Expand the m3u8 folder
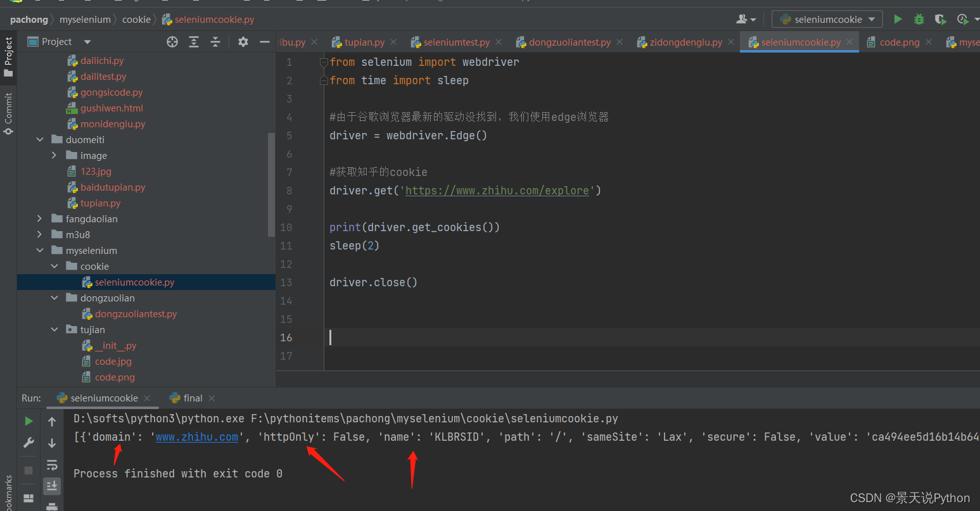This screenshot has height=511, width=980. [x=40, y=235]
